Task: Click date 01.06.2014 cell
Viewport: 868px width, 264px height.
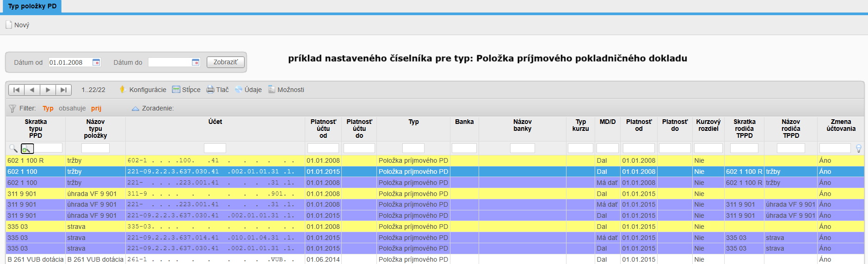Action: coord(323,259)
